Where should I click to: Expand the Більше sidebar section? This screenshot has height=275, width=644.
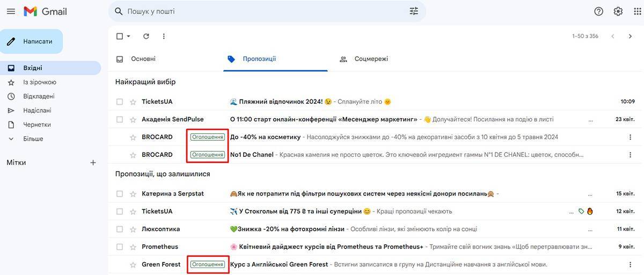coord(32,139)
